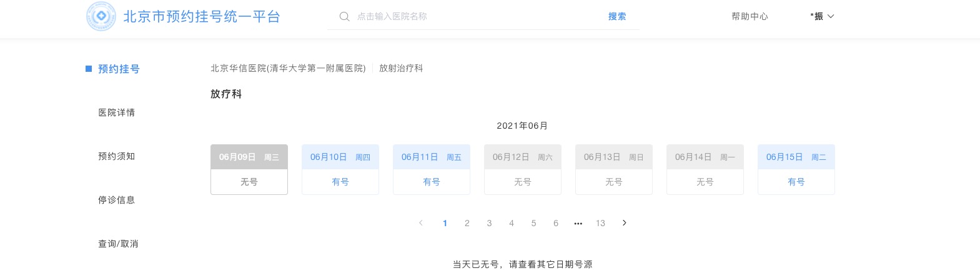
Task: Click 无号 under 06月14日
Action: point(705,182)
